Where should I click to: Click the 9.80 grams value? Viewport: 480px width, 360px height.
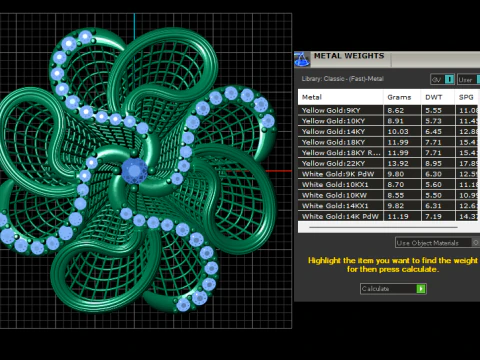[396, 174]
